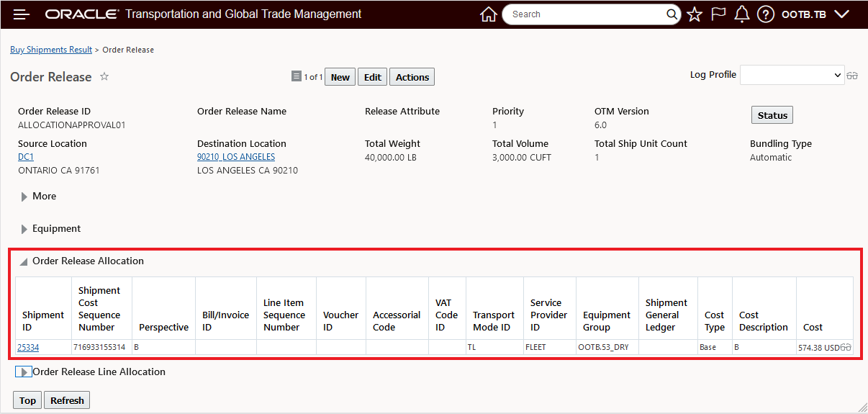The height and width of the screenshot is (414, 868).
Task: Click the 3,000.00 CUFT total volume value
Action: click(x=522, y=157)
